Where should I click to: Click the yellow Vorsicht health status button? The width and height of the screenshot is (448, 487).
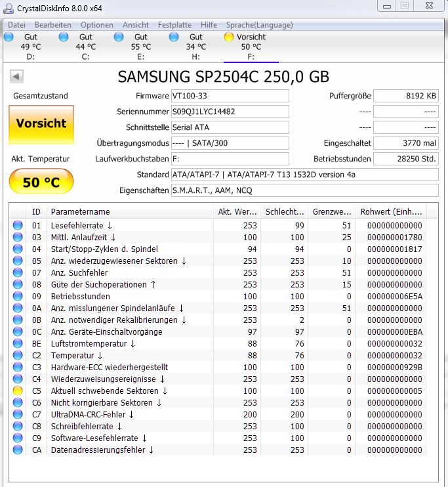[x=41, y=124]
